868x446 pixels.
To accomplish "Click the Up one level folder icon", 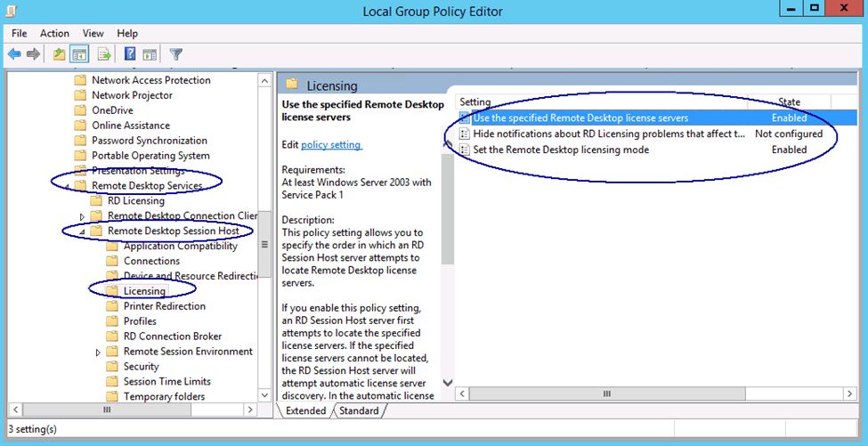I will [x=60, y=54].
